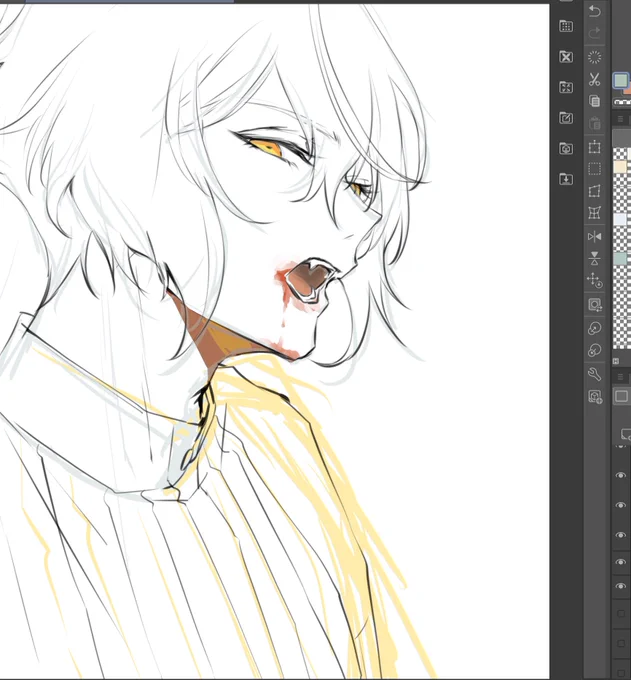Click the folder with pencil edit icon
631x680 pixels.
coord(566,118)
